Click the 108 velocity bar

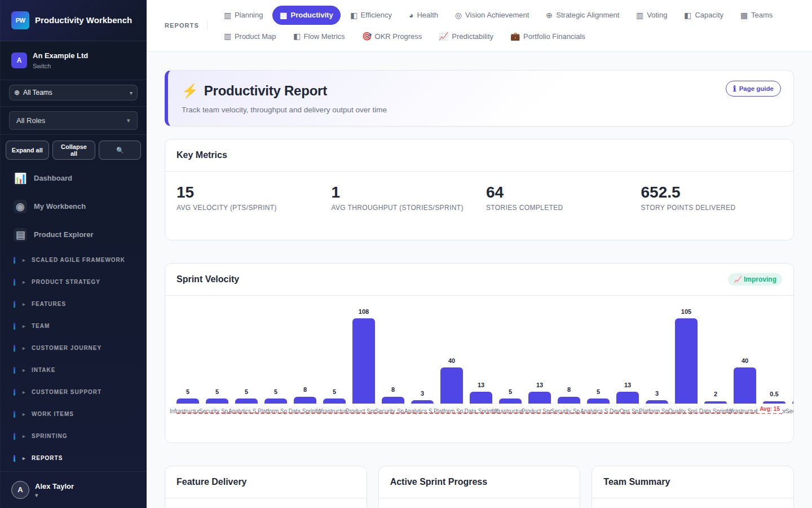(x=364, y=361)
